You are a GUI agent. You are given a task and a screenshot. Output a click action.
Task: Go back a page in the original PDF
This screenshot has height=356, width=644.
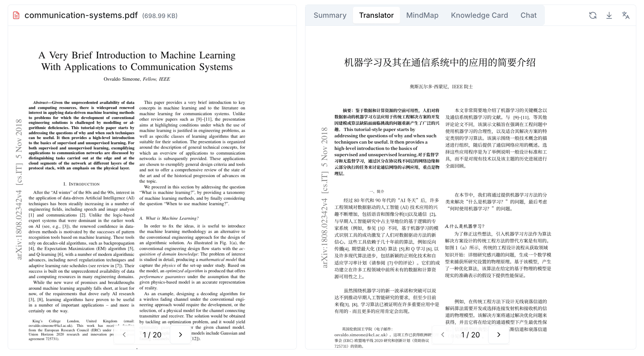tap(124, 334)
